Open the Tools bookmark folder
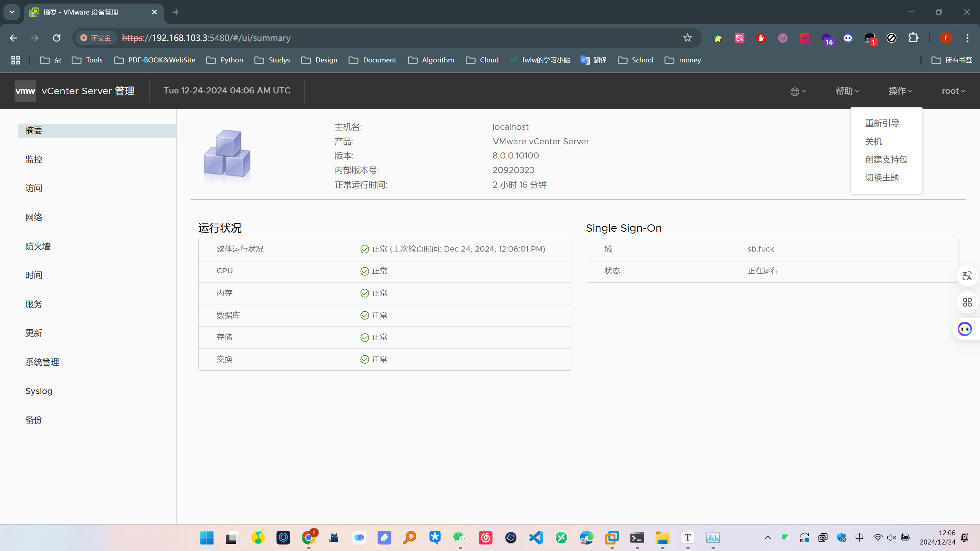Image resolution: width=980 pixels, height=551 pixels. (87, 60)
